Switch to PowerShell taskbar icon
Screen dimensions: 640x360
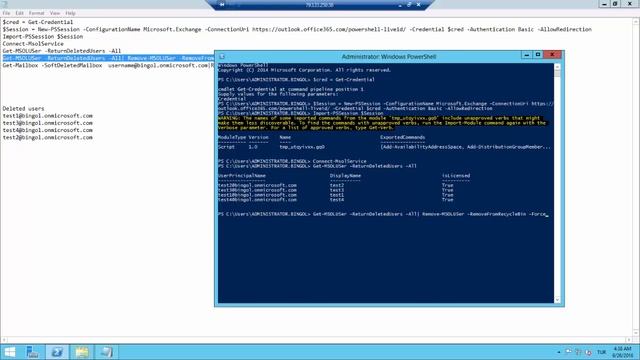pos(57,352)
